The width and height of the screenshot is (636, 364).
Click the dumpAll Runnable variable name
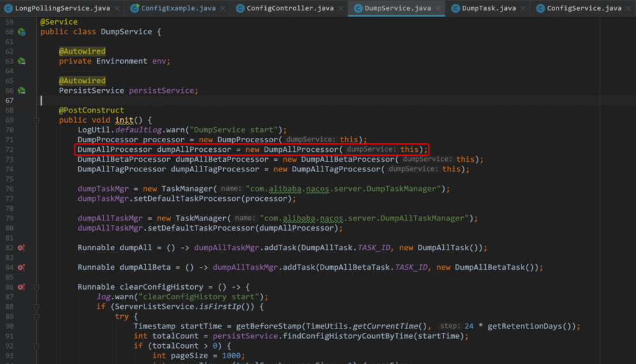coord(135,248)
